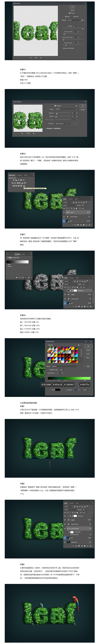Enable the Dither checkbox in Gradient Map properties
Screen dimensions: 99x644
point(7,264)
